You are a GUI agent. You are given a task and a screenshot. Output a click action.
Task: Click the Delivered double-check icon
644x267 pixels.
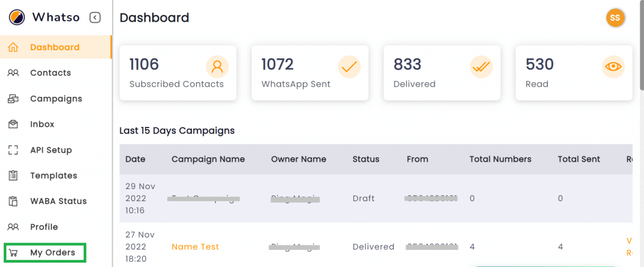[x=481, y=67]
